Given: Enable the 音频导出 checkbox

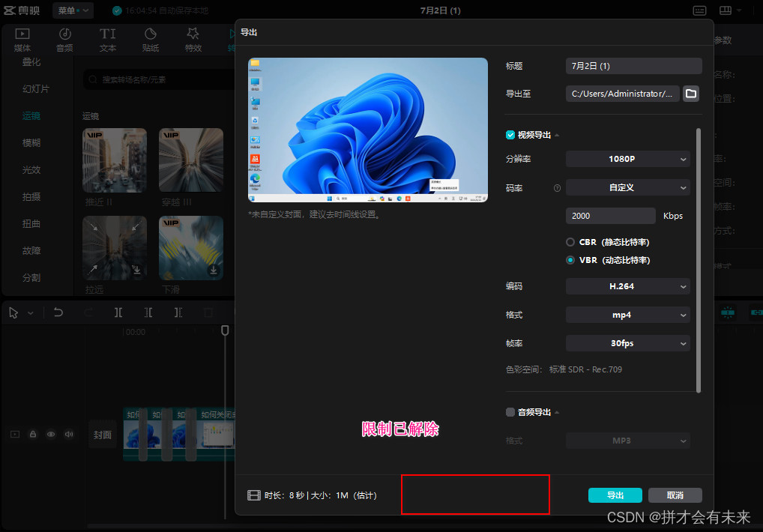Looking at the screenshot, I should coord(510,412).
